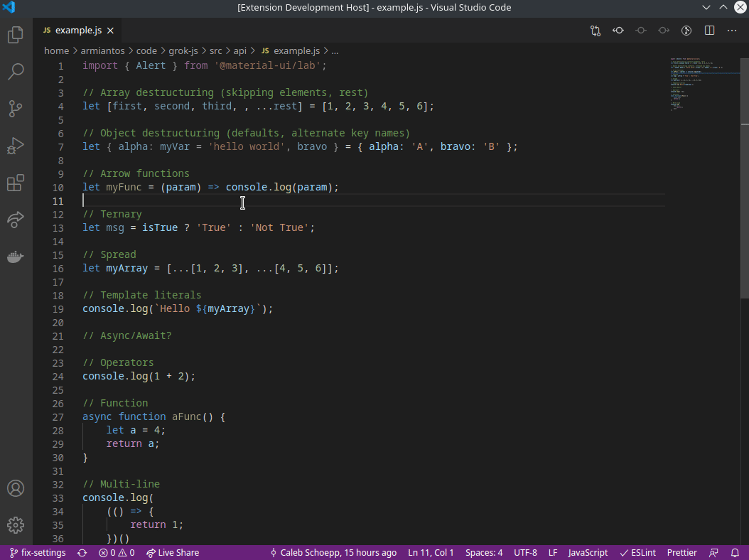
Task: Open the Accounts menu icon
Action: [16, 488]
